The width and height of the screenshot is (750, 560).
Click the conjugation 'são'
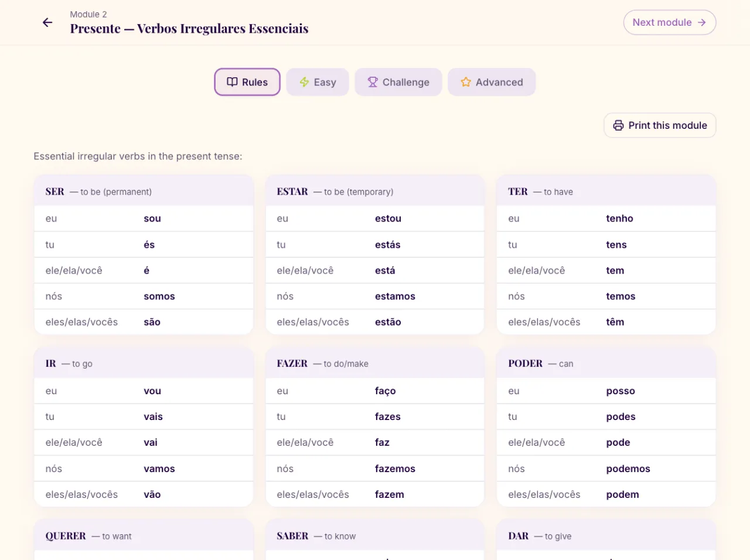pos(152,322)
